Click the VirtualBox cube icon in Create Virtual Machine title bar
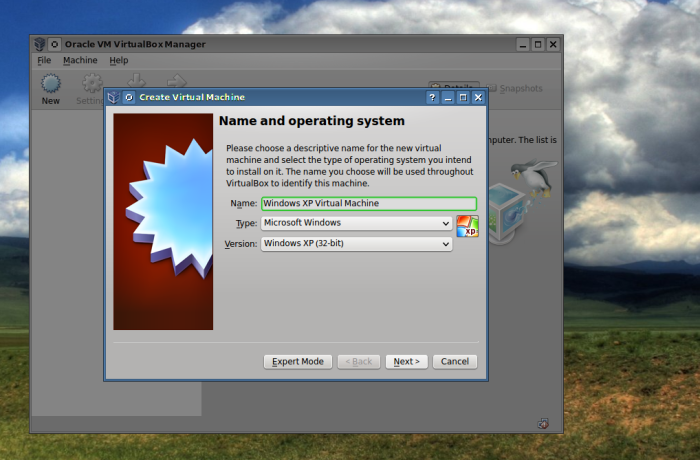The image size is (700, 460). coord(113,97)
